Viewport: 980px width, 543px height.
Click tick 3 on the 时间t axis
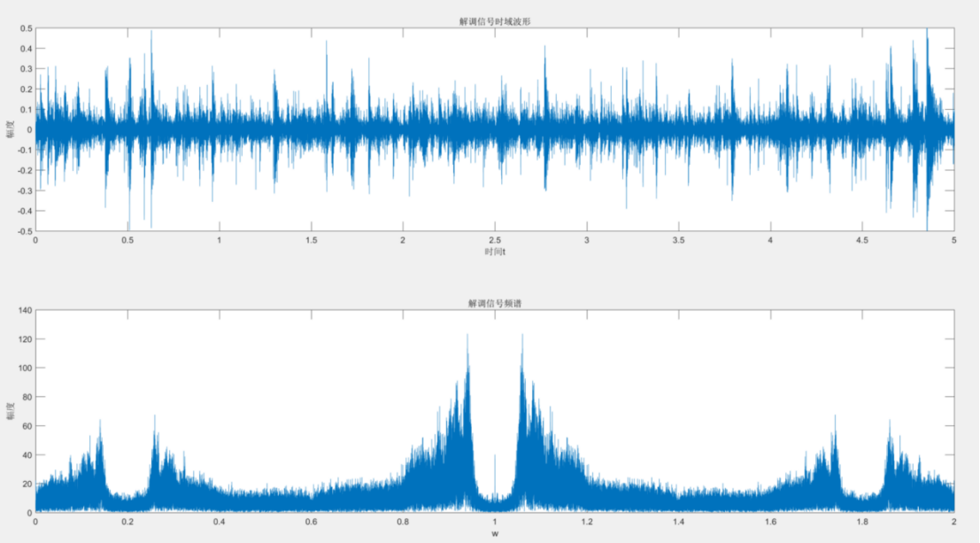point(587,240)
